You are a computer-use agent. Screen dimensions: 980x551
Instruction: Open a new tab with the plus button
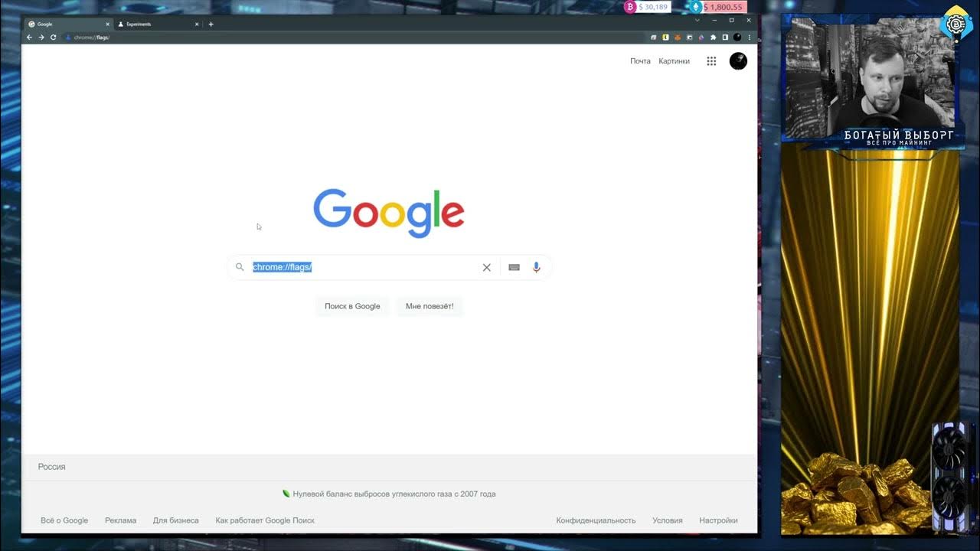tap(211, 24)
